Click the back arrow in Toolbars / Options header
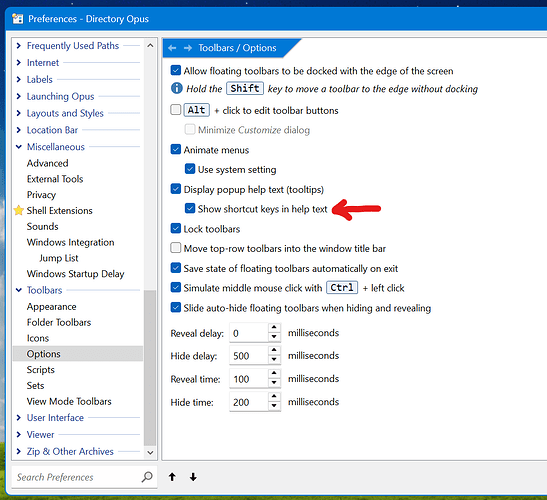 172,48
